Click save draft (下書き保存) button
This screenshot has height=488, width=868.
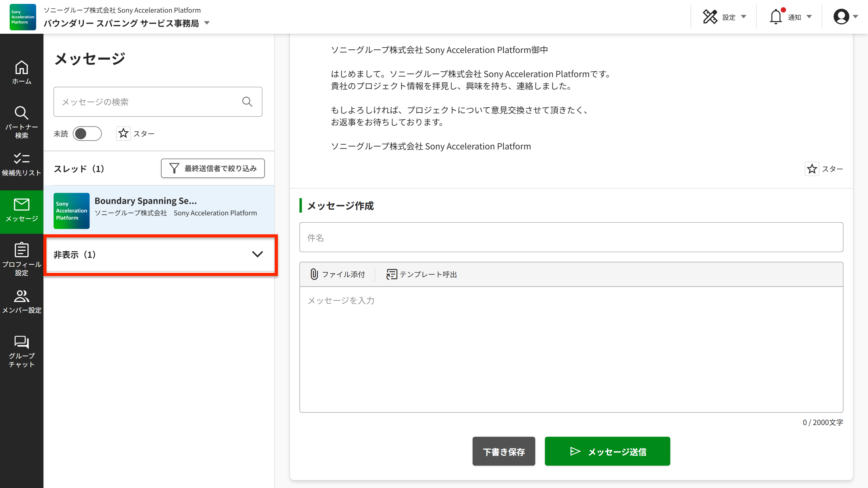coord(503,451)
